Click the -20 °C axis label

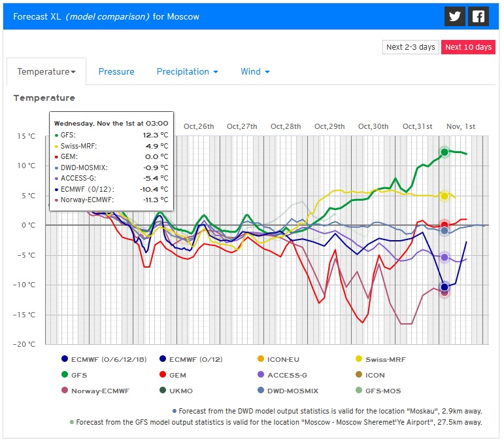point(24,344)
